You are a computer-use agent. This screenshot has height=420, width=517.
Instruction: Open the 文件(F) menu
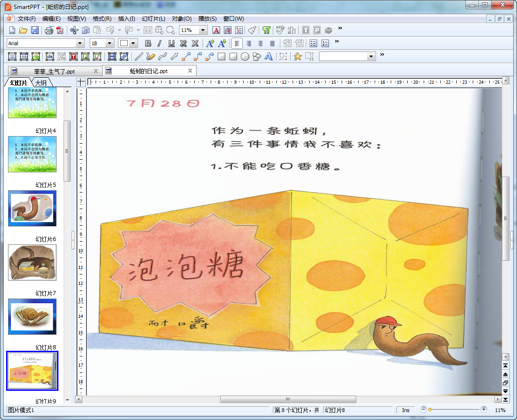tap(27, 19)
